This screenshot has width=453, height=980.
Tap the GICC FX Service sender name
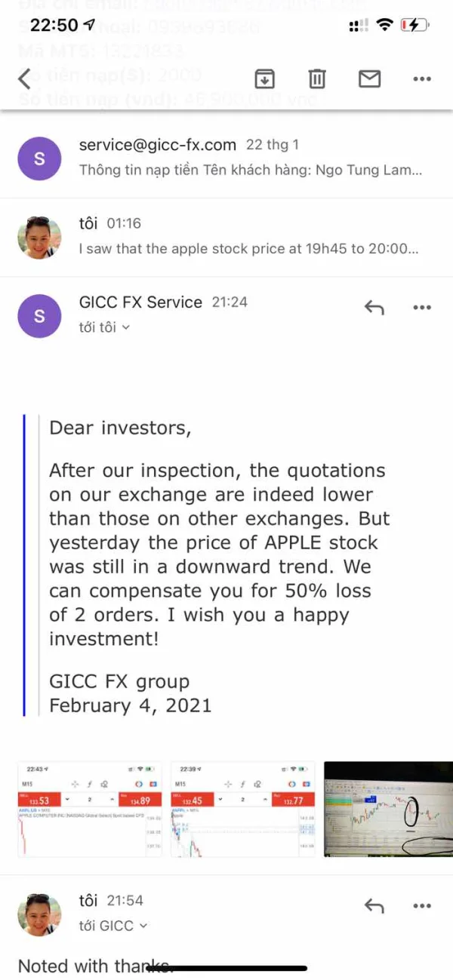(140, 302)
